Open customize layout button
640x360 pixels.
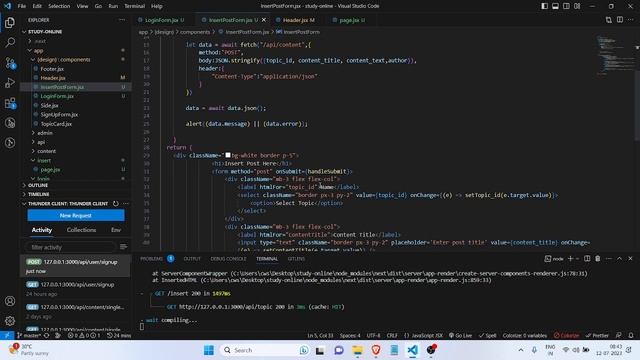click(x=577, y=6)
